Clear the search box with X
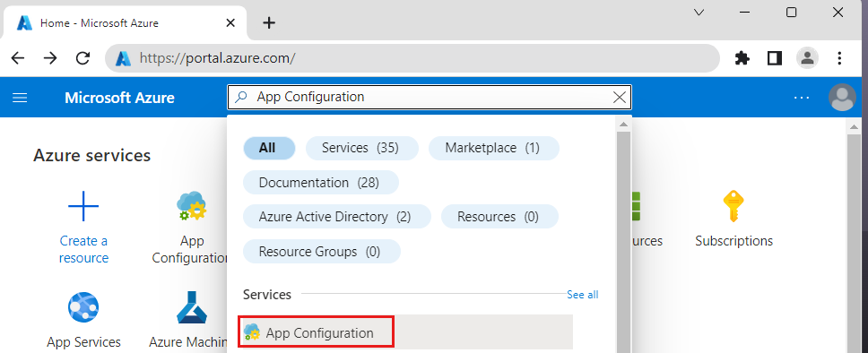868x353 pixels. pyautogui.click(x=620, y=98)
